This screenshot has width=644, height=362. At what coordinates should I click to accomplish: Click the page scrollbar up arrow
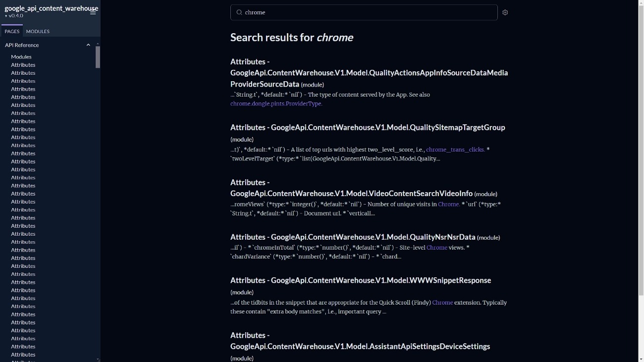[640, 3]
